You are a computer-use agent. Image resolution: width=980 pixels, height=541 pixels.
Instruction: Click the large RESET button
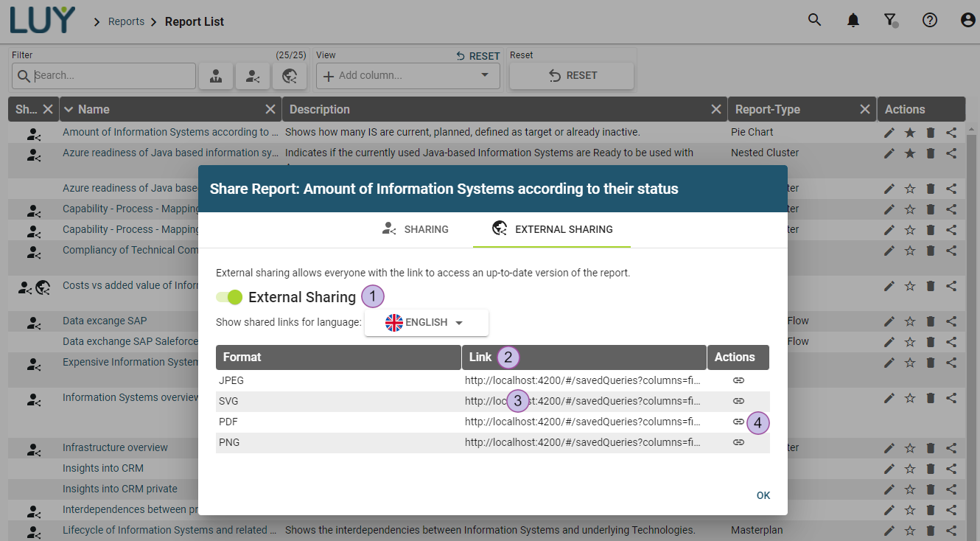572,75
